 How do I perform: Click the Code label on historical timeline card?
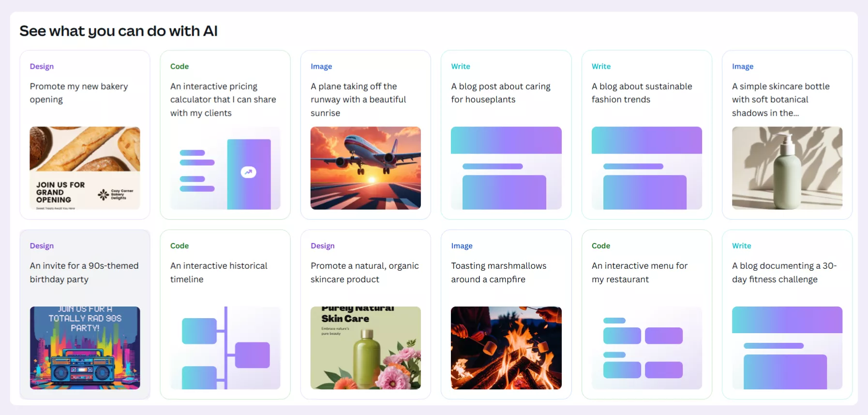(x=180, y=246)
